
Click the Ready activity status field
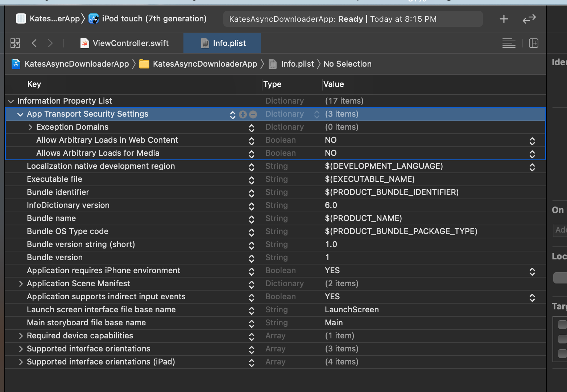(353, 19)
